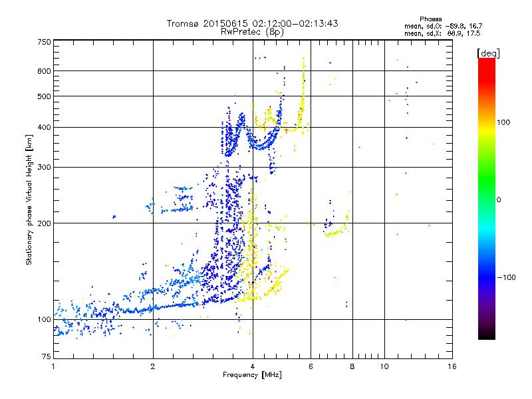
Task: Click the 'Frequency [MHz]' axis title
Action: click(x=252, y=375)
